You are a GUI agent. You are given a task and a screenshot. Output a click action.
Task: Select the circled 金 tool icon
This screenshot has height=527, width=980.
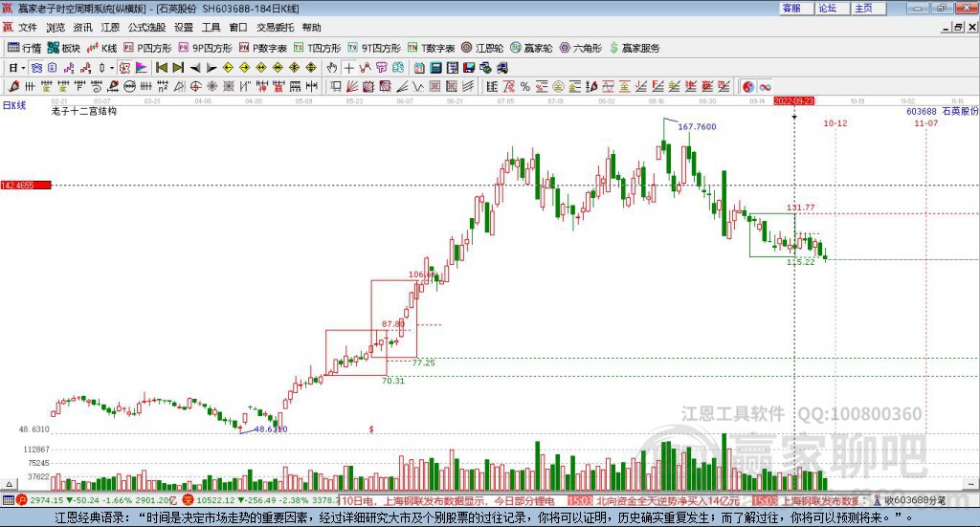558,87
